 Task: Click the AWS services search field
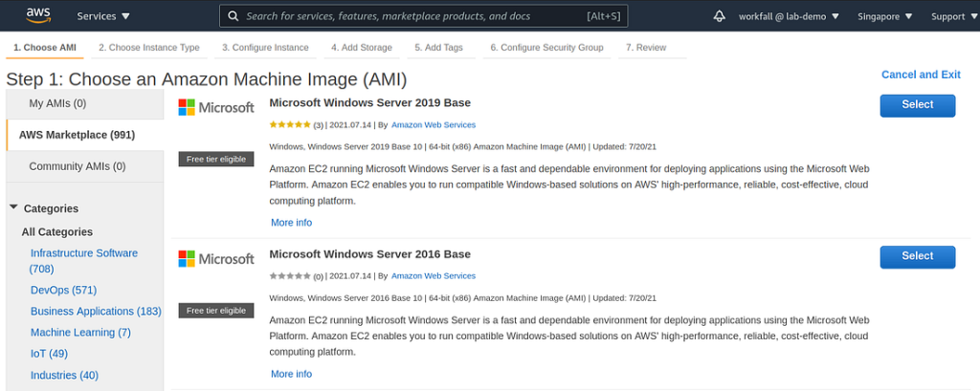412,16
